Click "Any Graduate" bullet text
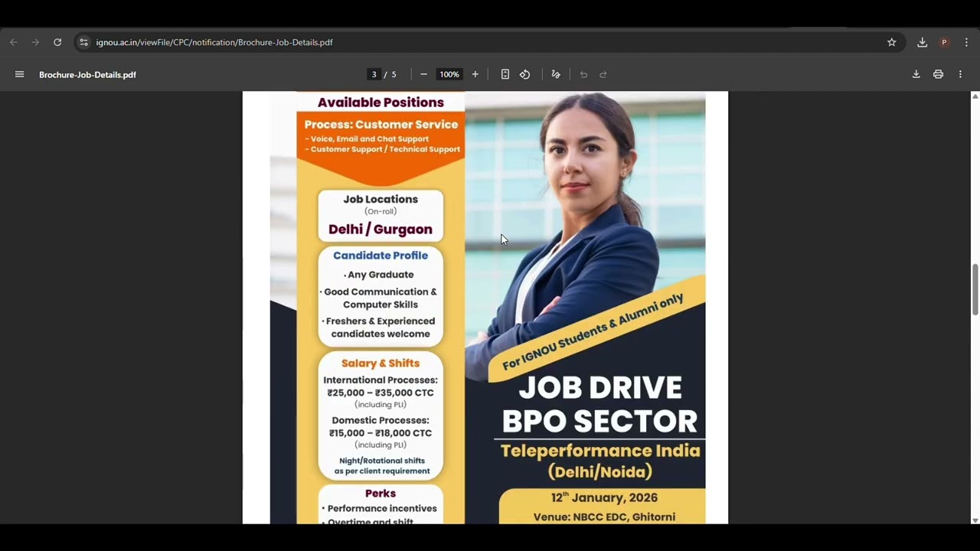This screenshot has height=551, width=980. click(x=379, y=275)
